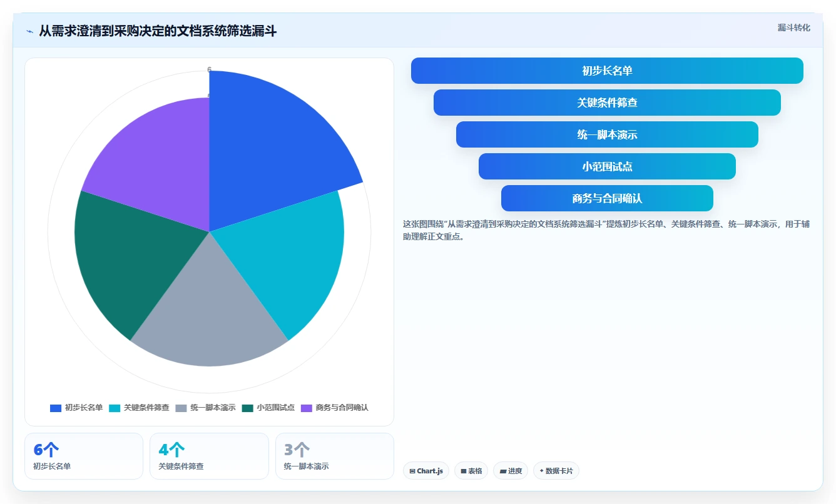Select the 小范围试点 funnel stage bar
This screenshot has height=504, width=836.
[607, 166]
